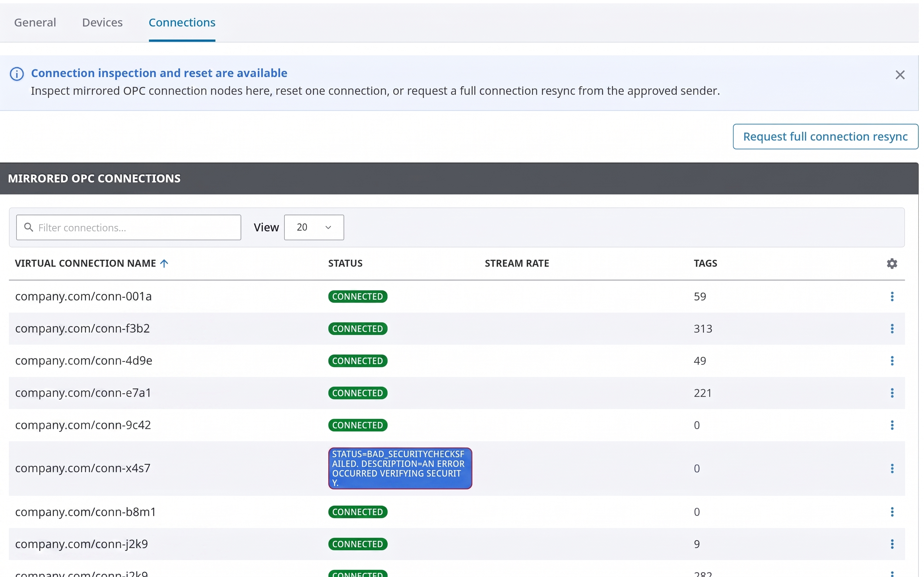Request full connection resync
This screenshot has width=924, height=577.
pyautogui.click(x=825, y=136)
